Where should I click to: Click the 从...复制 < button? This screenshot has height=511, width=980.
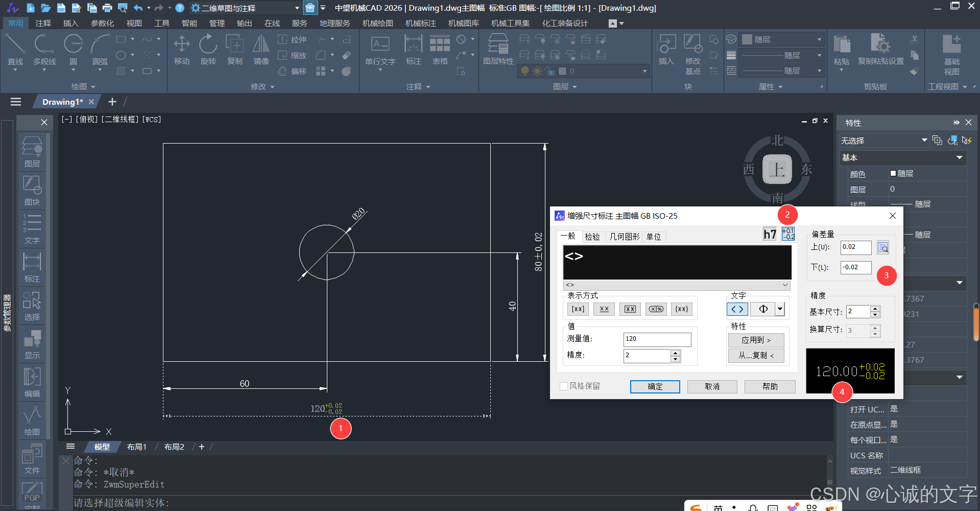click(x=756, y=356)
